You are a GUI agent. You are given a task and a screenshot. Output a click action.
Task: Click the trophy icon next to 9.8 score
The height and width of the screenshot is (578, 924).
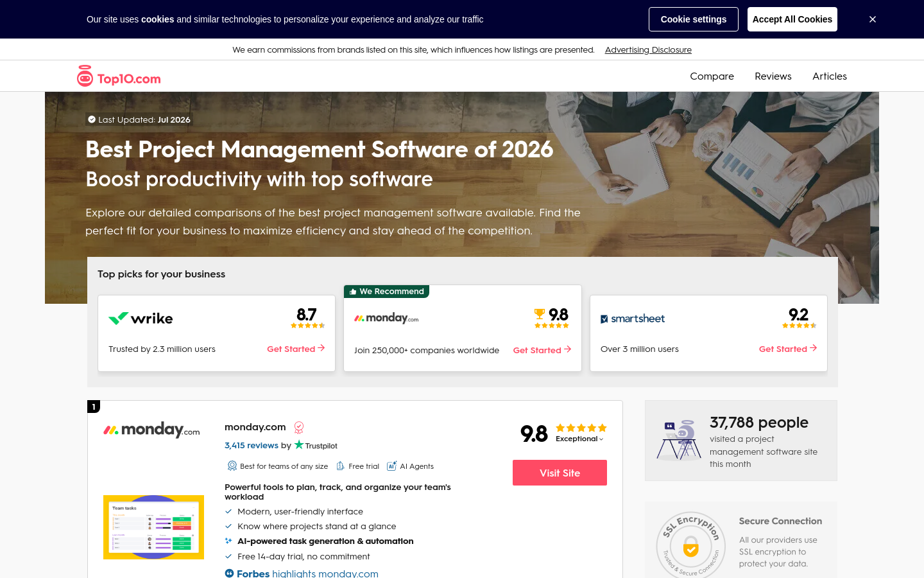(x=540, y=314)
